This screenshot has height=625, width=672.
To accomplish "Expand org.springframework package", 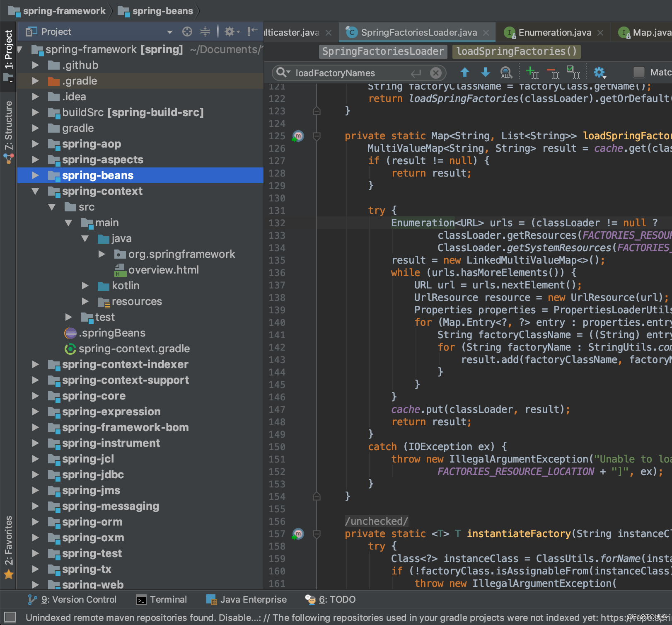I will (x=102, y=254).
